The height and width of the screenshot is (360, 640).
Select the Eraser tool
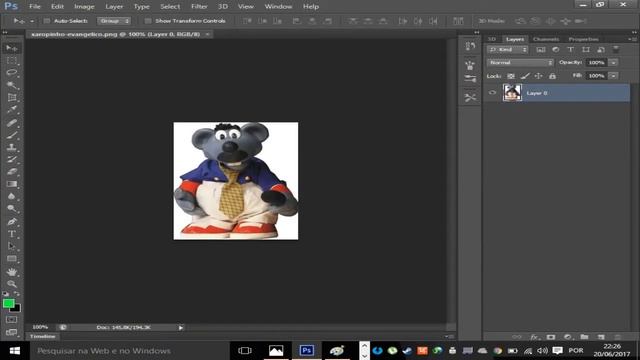pos(12,171)
